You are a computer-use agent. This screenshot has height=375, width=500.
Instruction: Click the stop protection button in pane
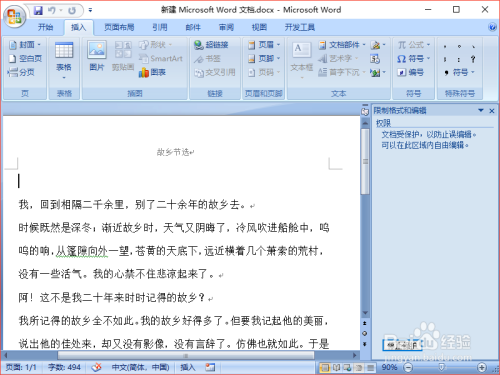[x=402, y=345]
